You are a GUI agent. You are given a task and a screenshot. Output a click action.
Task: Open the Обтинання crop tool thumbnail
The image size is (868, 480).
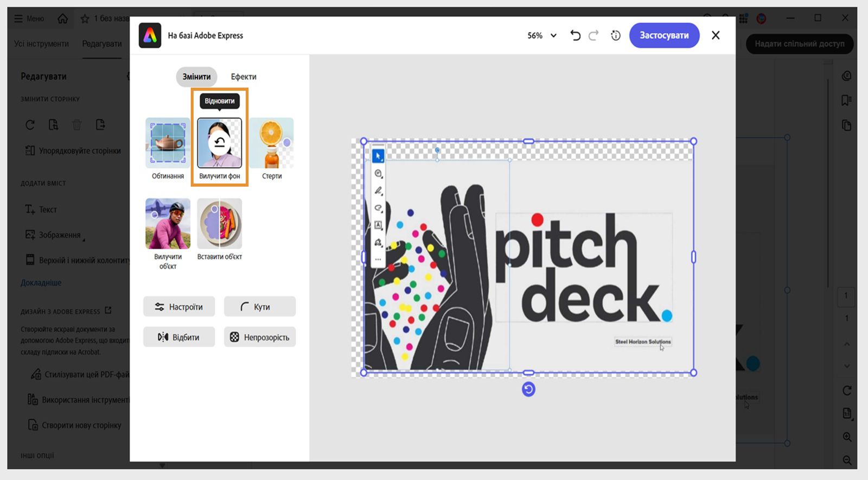coord(168,143)
